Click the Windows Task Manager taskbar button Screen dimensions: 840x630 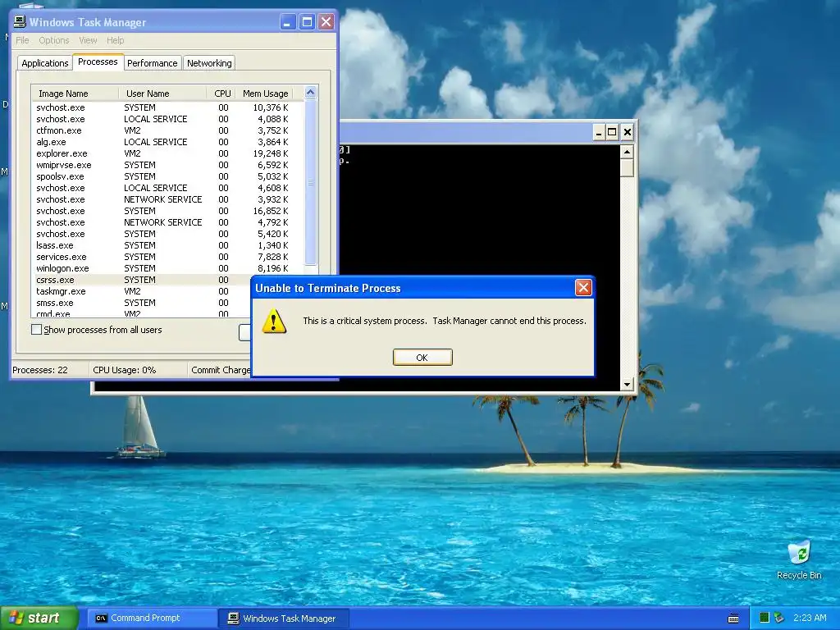[284, 619]
